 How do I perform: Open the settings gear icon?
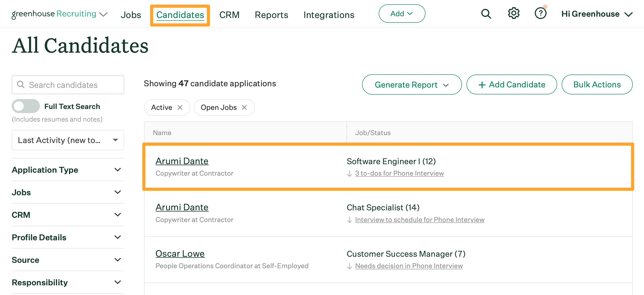513,13
